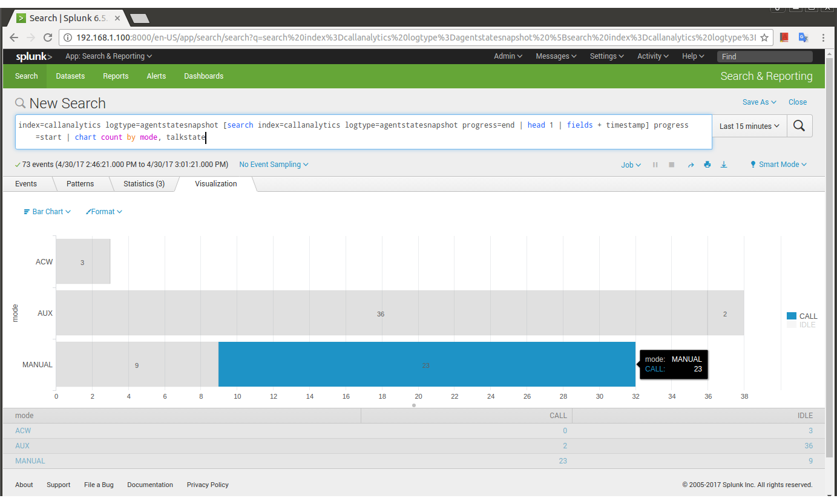Expand the Bar Chart type dropdown
This screenshot has width=837, height=504.
47,212
